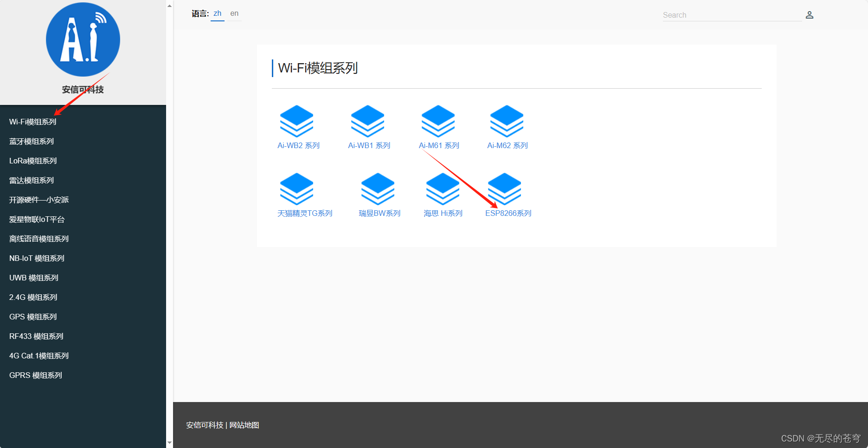Open the 安信可科技 footer link

coord(205,425)
